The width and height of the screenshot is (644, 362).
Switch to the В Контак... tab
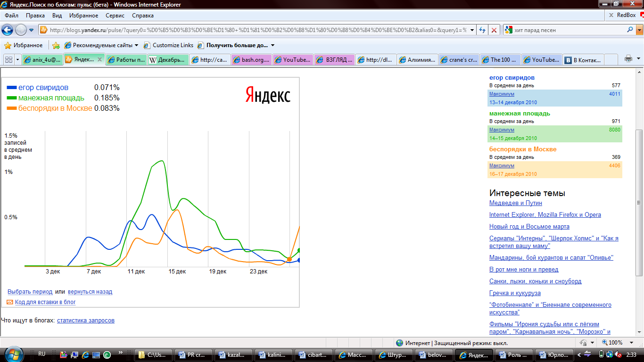pos(583,60)
